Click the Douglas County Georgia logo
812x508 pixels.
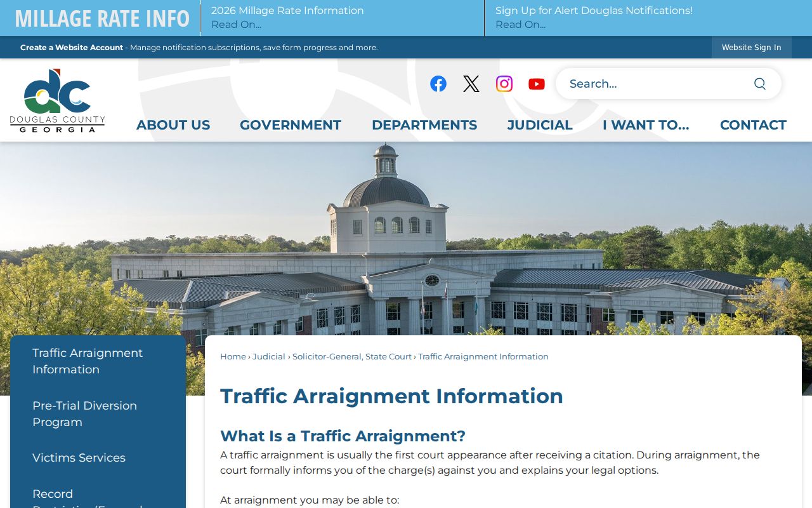pyautogui.click(x=57, y=100)
